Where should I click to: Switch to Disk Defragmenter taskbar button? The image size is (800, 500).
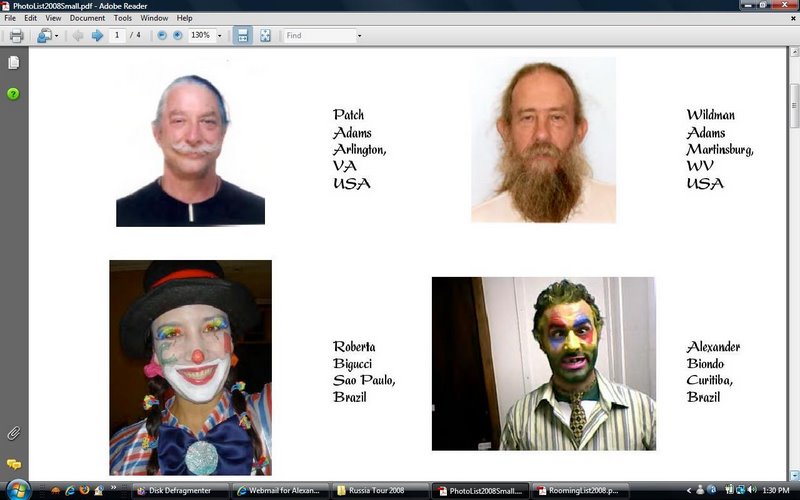click(x=181, y=491)
